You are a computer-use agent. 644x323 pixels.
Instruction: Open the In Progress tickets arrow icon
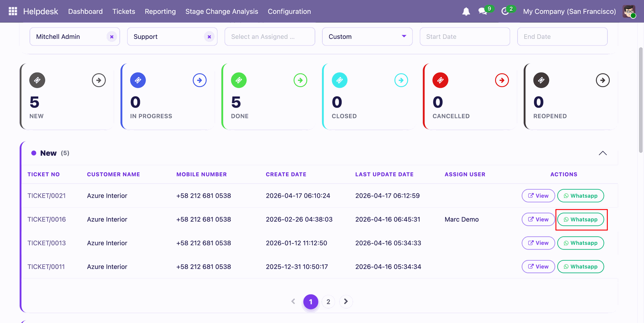(x=200, y=80)
